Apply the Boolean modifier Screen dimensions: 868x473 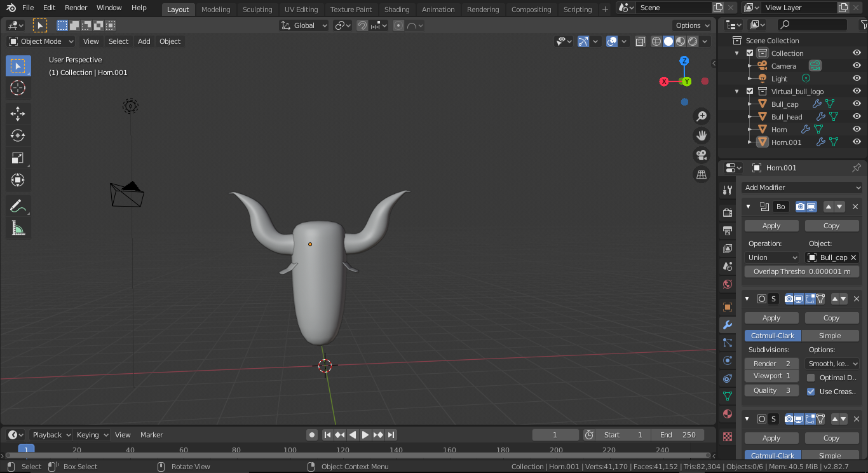pos(771,226)
